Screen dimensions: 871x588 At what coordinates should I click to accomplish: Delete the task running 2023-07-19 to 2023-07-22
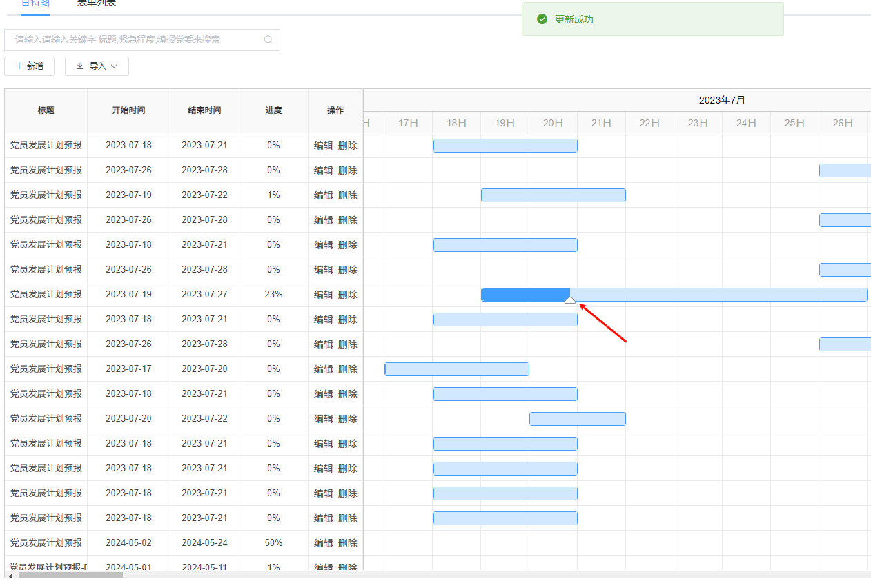click(348, 195)
